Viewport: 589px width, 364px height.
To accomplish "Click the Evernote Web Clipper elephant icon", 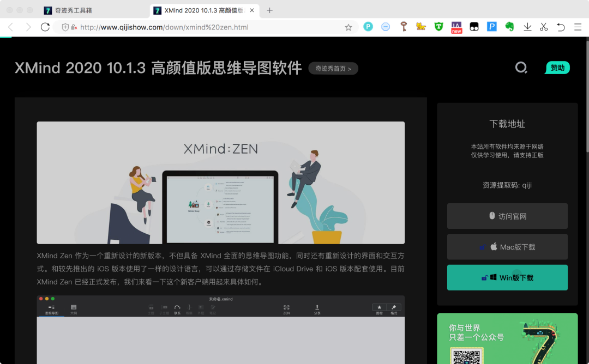I will tap(509, 27).
